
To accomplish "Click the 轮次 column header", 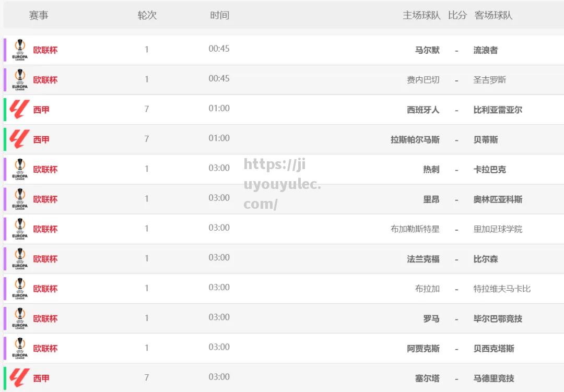I will (147, 15).
